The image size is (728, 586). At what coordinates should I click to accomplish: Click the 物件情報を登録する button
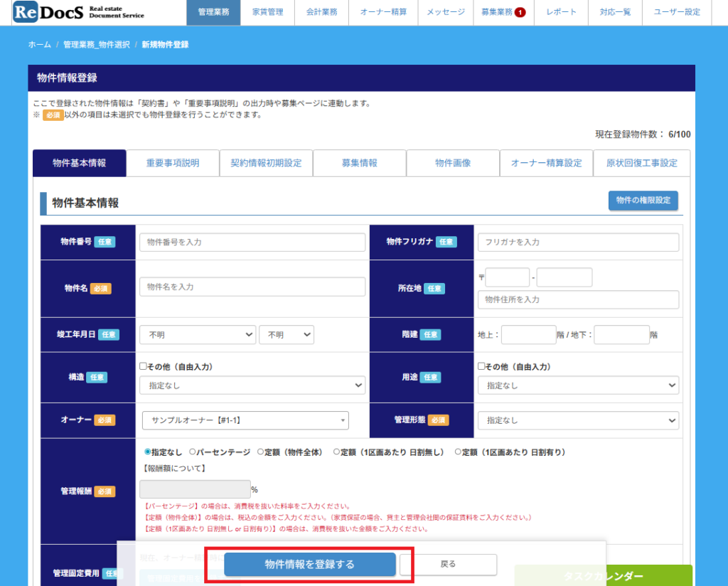tap(309, 564)
